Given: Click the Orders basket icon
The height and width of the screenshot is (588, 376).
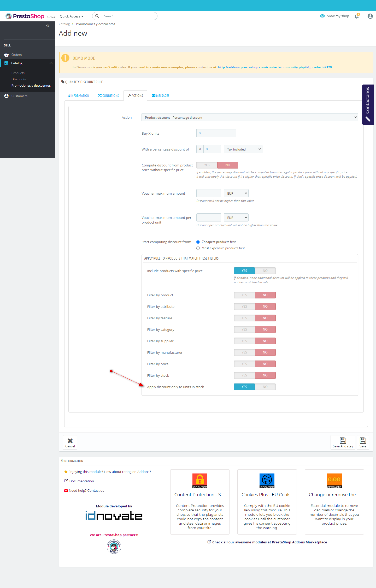Looking at the screenshot, I should (x=7, y=55).
